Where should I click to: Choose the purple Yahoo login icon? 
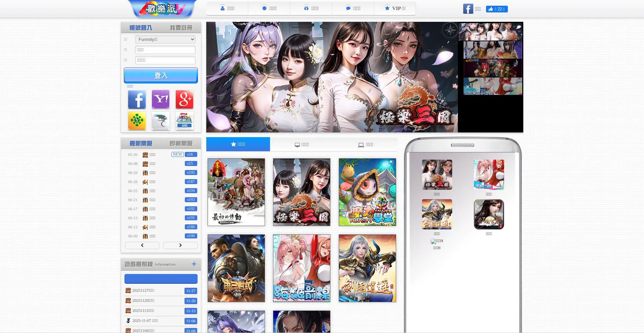pyautogui.click(x=161, y=100)
